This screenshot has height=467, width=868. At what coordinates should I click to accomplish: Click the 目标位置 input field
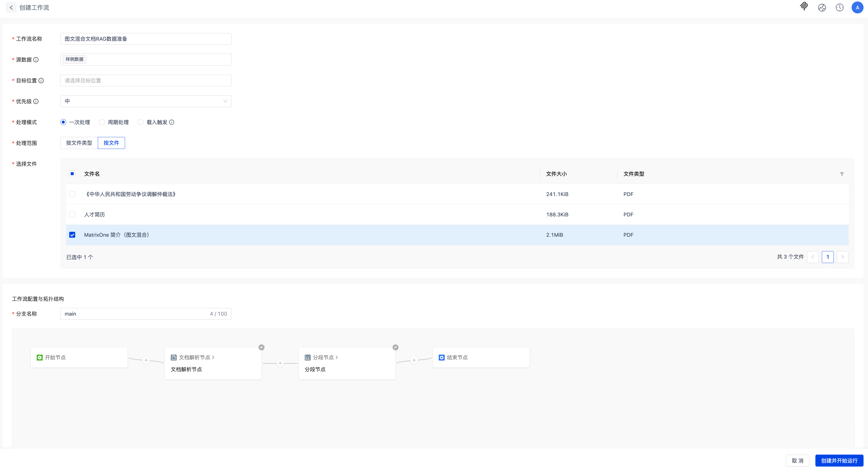146,81
